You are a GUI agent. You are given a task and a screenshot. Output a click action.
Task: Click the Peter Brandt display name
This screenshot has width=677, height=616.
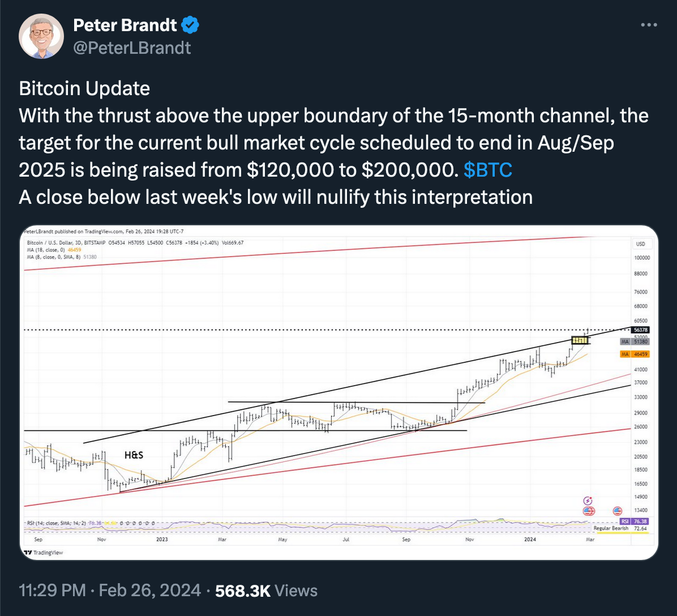[x=125, y=25]
